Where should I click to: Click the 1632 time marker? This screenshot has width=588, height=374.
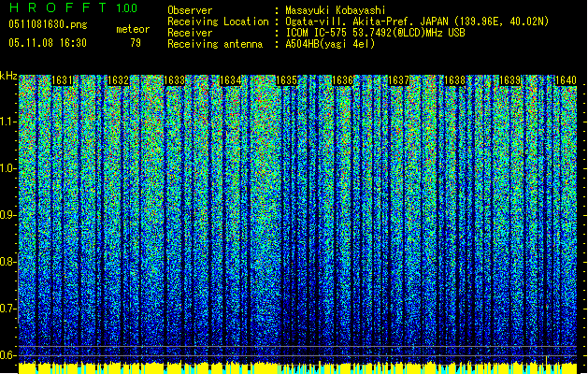[x=119, y=80]
